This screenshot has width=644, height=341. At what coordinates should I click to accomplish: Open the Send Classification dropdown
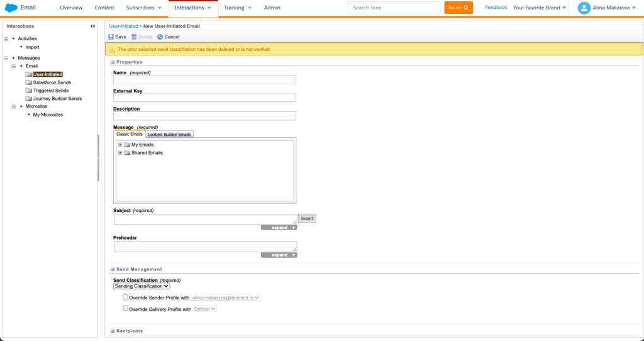click(x=142, y=286)
